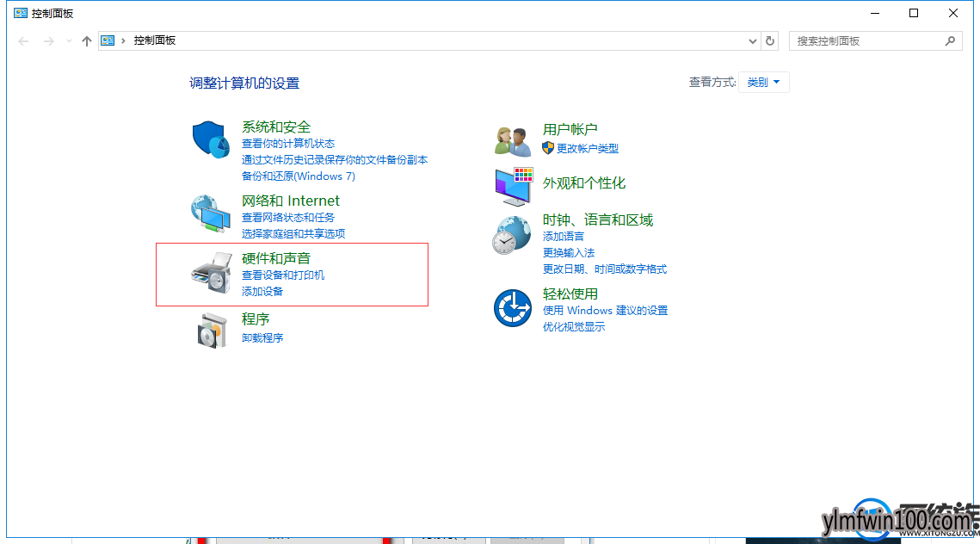Open 时钟、语言和区域 heading link
Viewport: 980px width, 544px height.
[597, 220]
